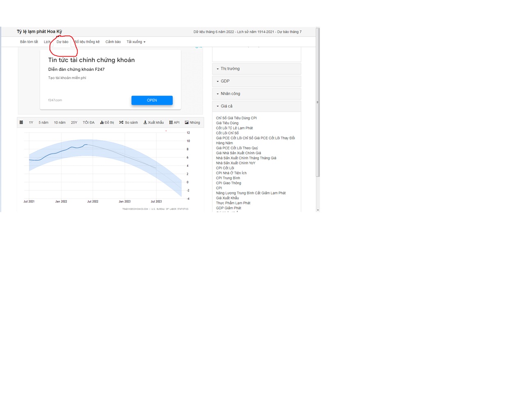Open the Số liệu thống kê tab

click(x=87, y=42)
